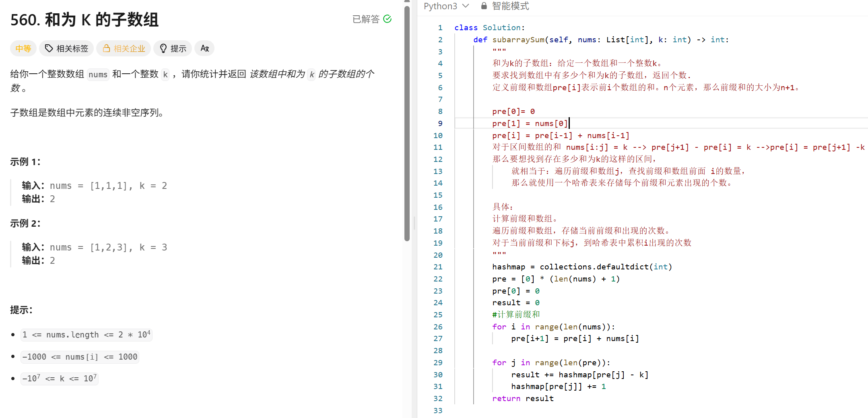Viewport: 868px width, 418px height.
Task: Click the '#计算前缀和' comment line
Action: click(x=516, y=315)
